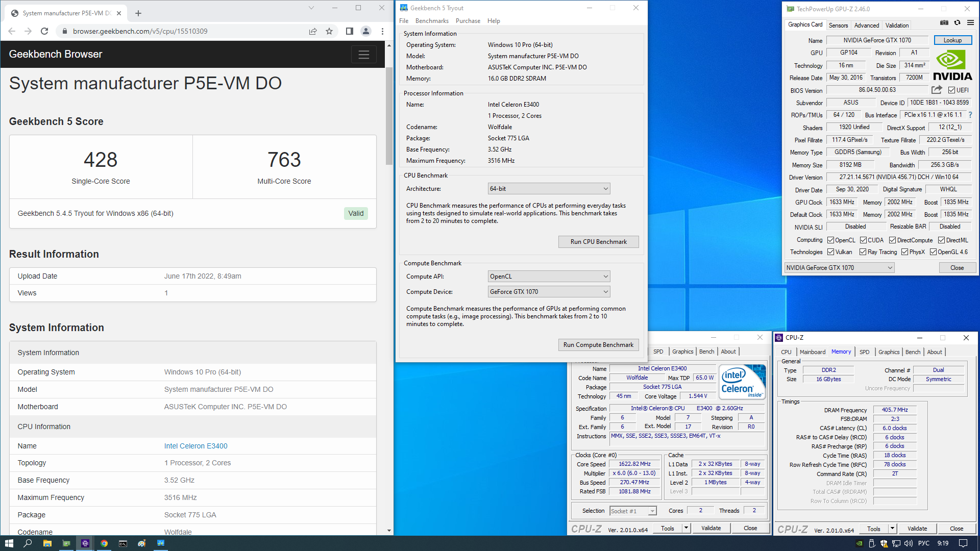Switch to the GPU-Z Sensors tab
Viewport: 980px width, 551px height.
pyautogui.click(x=838, y=26)
